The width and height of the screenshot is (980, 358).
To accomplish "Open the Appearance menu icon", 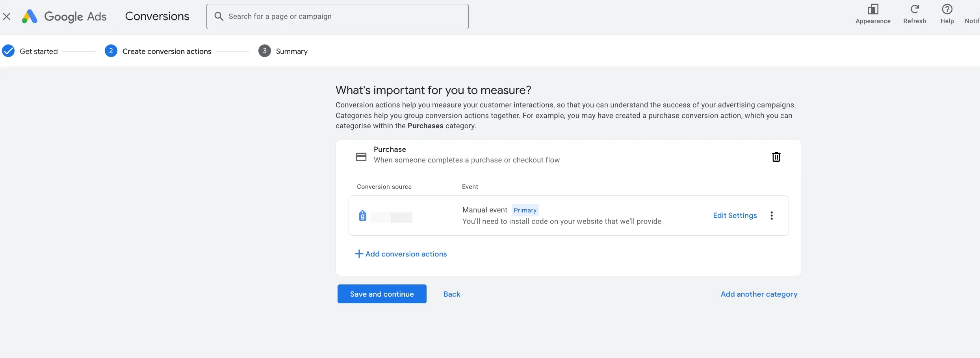I will tap(873, 9).
